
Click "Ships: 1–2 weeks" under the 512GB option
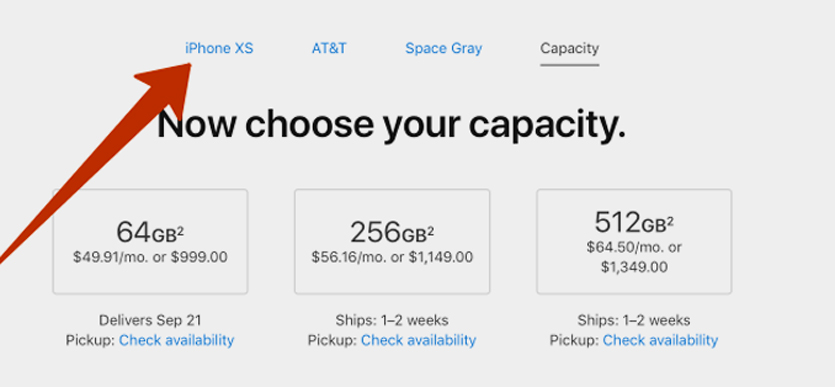coord(634,320)
